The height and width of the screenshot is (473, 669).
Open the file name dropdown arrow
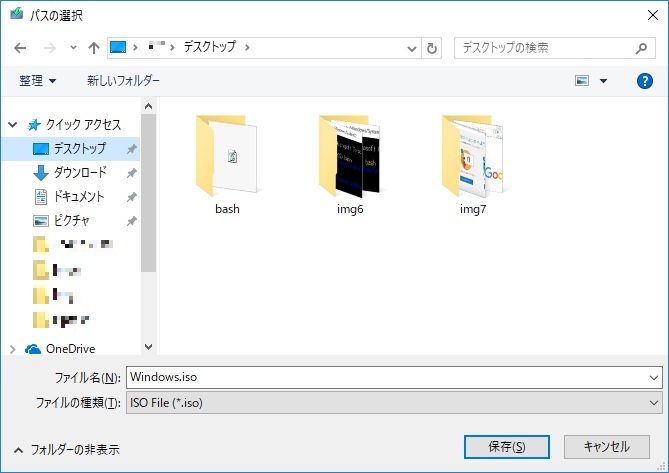(654, 377)
